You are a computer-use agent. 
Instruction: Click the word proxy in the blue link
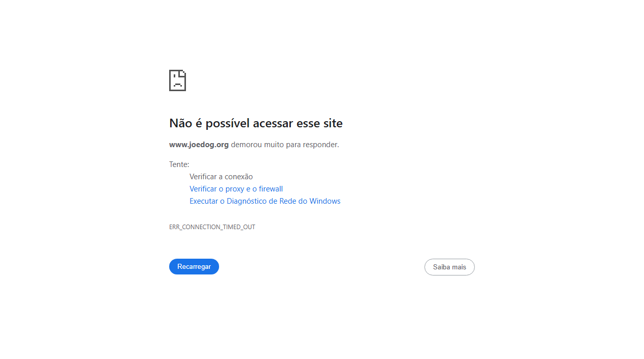tap(235, 189)
